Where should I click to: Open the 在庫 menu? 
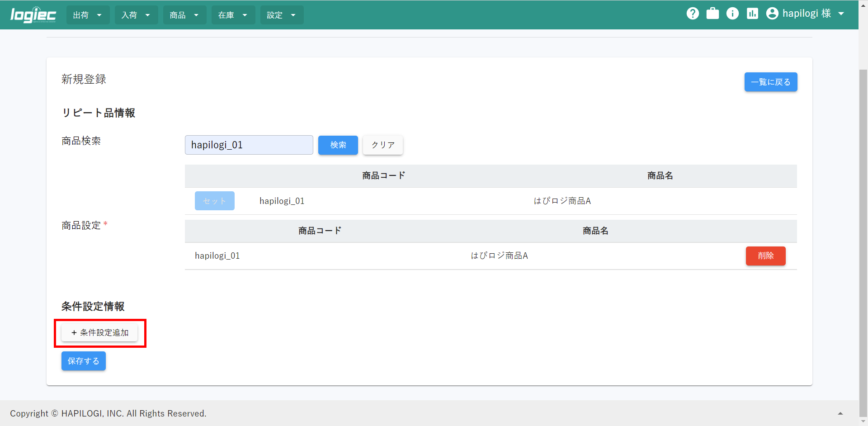pyautogui.click(x=233, y=15)
